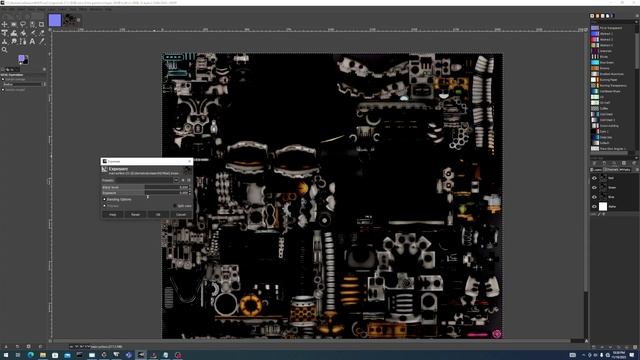Open the black background color swatch
The image size is (640, 360).
pos(26,62)
